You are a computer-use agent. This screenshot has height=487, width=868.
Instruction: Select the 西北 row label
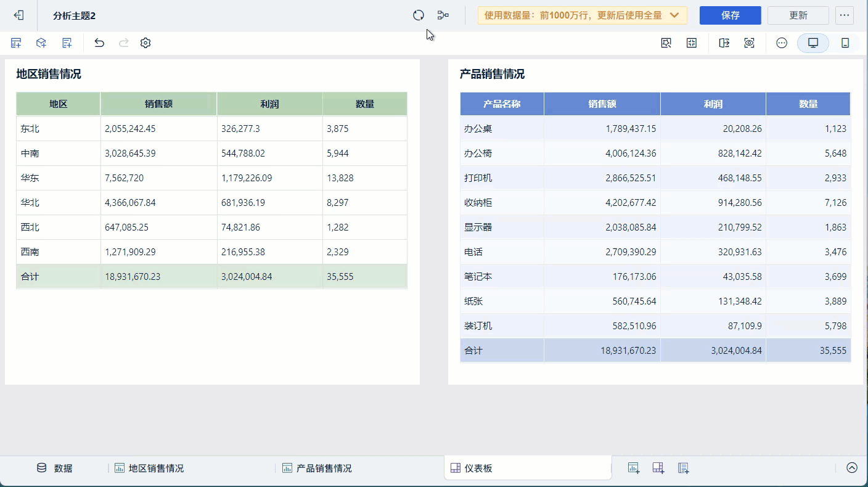tap(30, 227)
